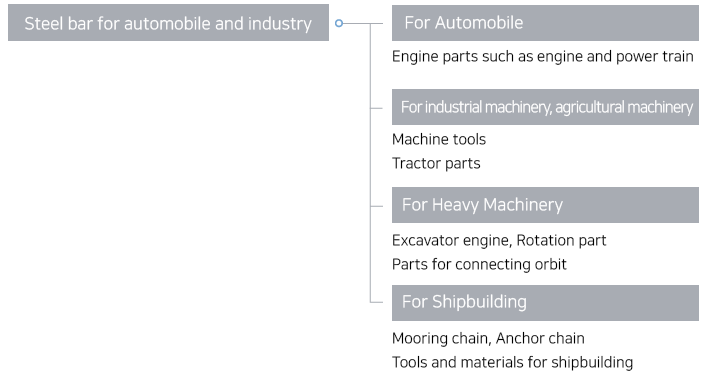Click Tools and materials for shipbuilding text
Screen dimensions: 710x379
[x=513, y=362]
